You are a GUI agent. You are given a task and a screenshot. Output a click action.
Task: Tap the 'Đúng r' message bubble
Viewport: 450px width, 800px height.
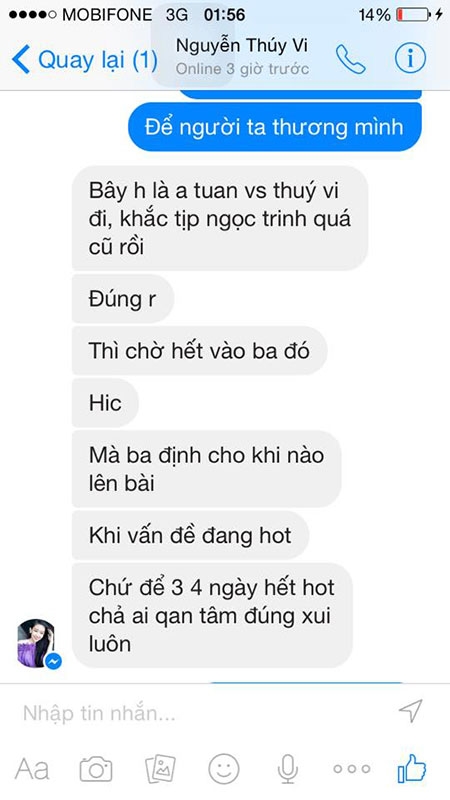tap(123, 299)
